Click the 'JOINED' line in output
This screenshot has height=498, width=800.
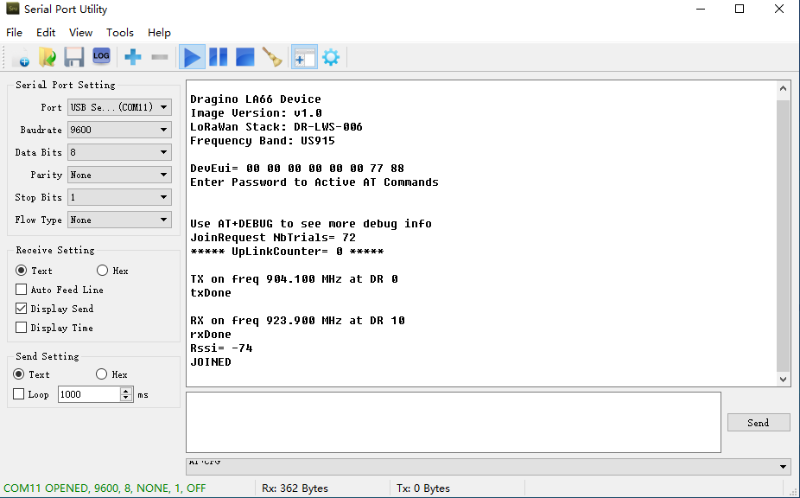click(211, 362)
